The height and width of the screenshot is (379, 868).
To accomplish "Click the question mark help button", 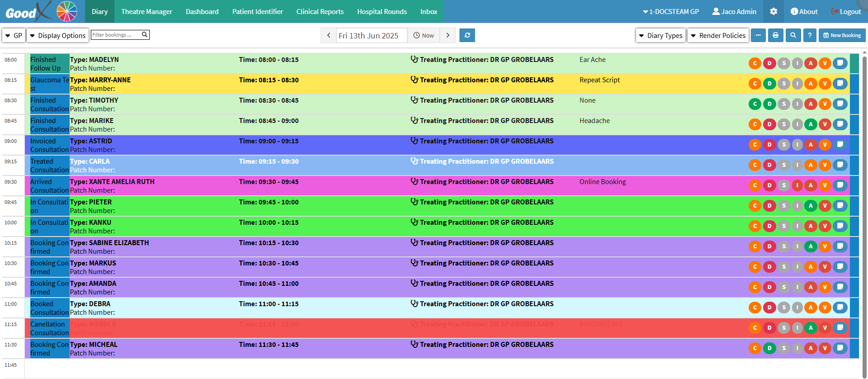I will [810, 35].
